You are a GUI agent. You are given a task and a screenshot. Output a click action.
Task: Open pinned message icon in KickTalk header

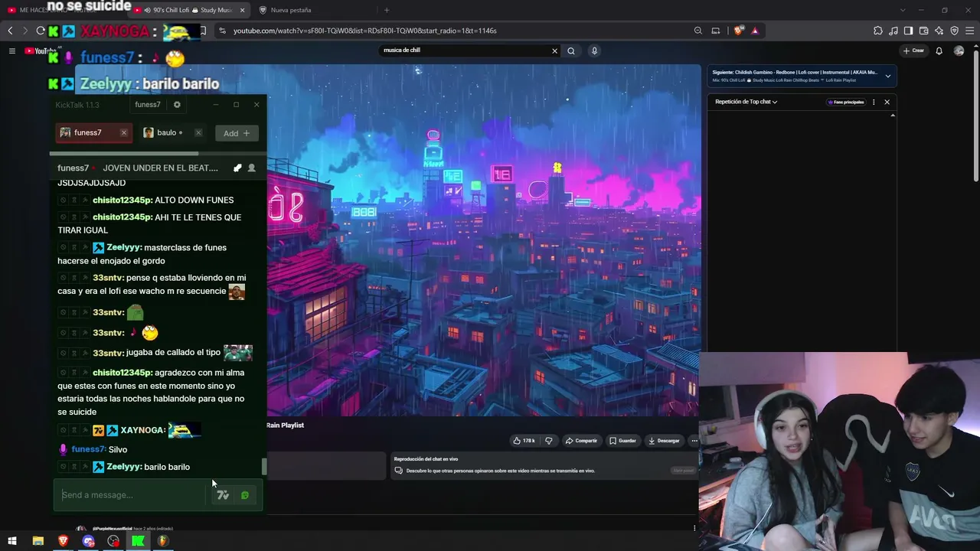(237, 168)
